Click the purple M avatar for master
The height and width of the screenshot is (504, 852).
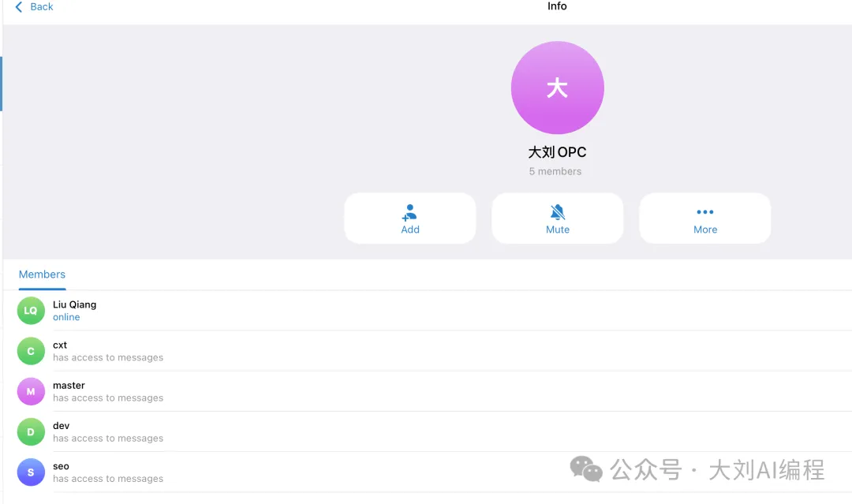(31, 391)
